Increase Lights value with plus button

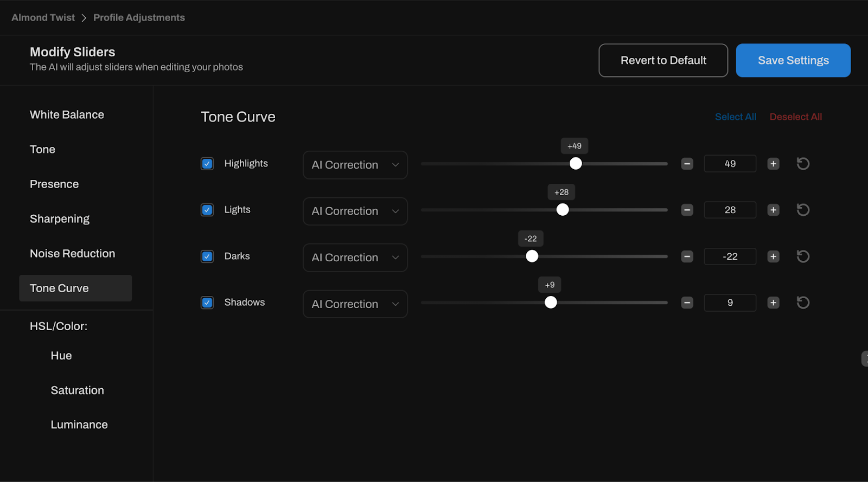773,210
